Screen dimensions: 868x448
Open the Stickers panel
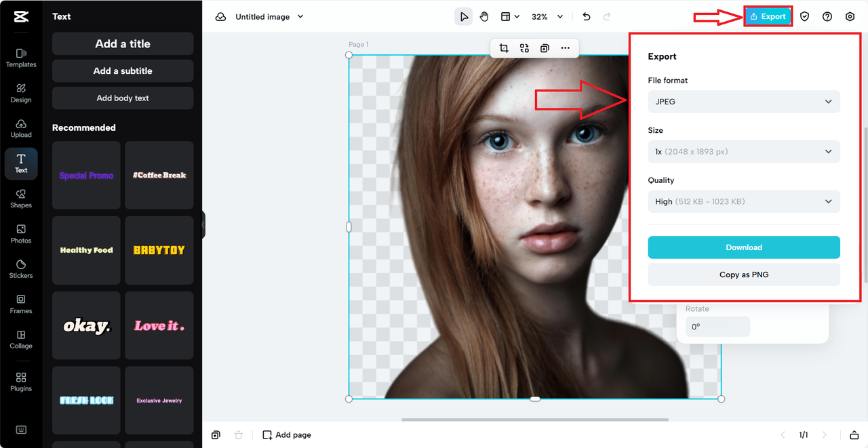click(21, 268)
